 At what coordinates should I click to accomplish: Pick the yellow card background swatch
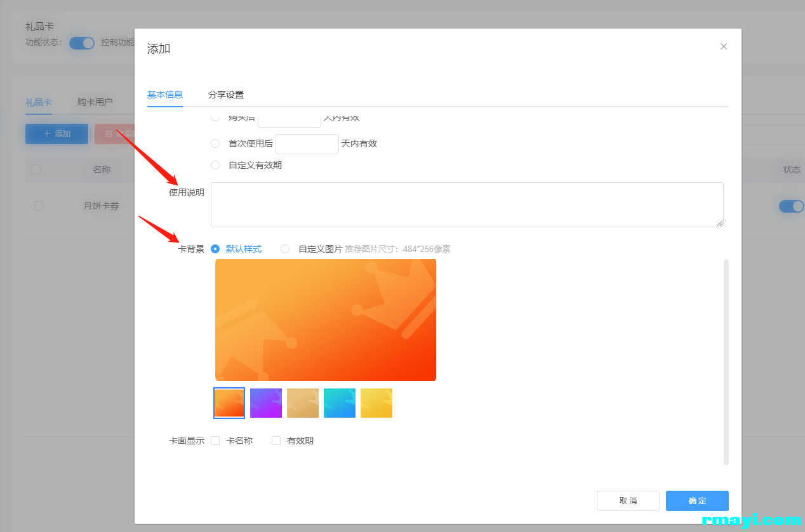[376, 403]
